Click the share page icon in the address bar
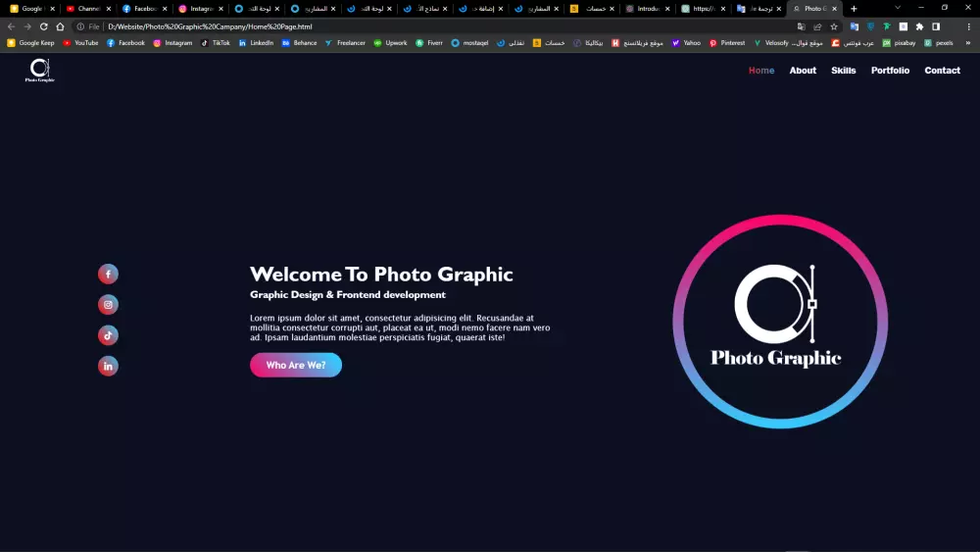980x552 pixels. [x=817, y=26]
